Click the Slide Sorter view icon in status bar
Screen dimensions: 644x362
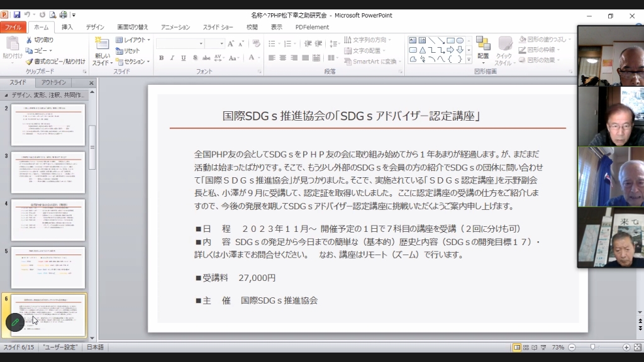(526, 348)
